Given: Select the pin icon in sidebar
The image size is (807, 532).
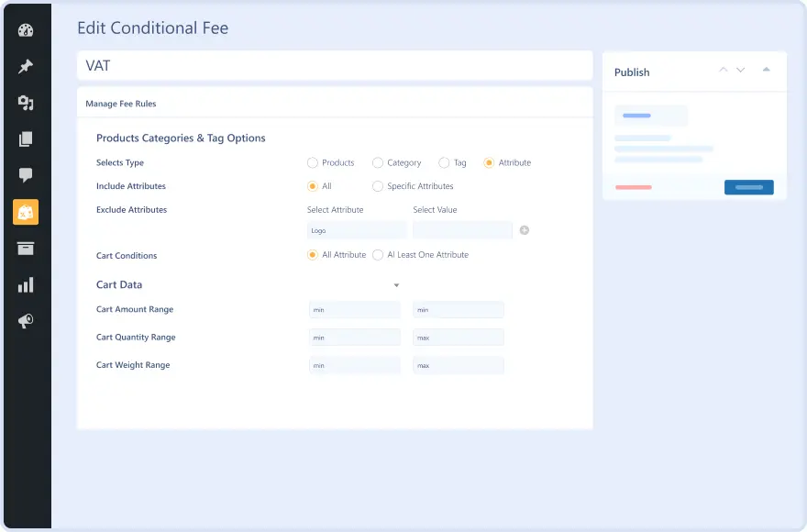Looking at the screenshot, I should [25, 66].
